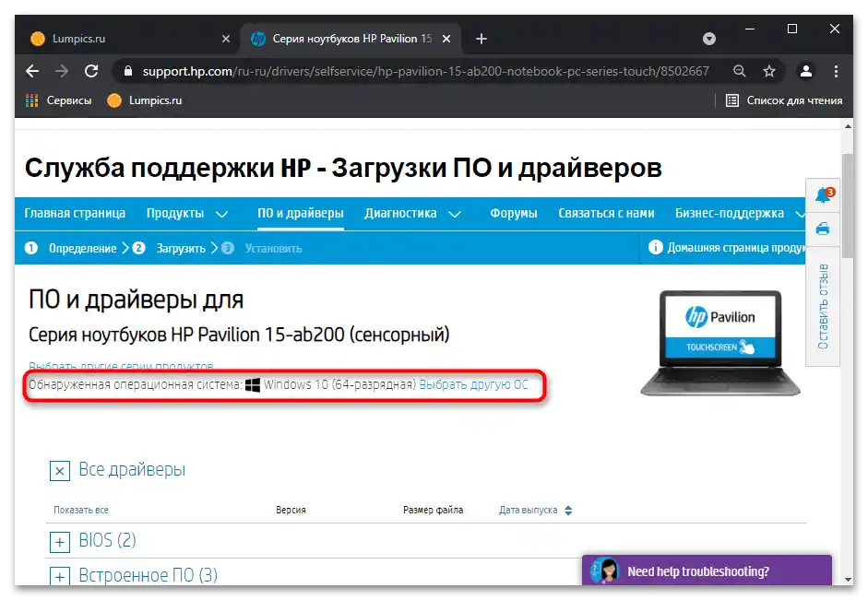Click the URL address bar field
This screenshot has width=868, height=600.
pos(425,71)
